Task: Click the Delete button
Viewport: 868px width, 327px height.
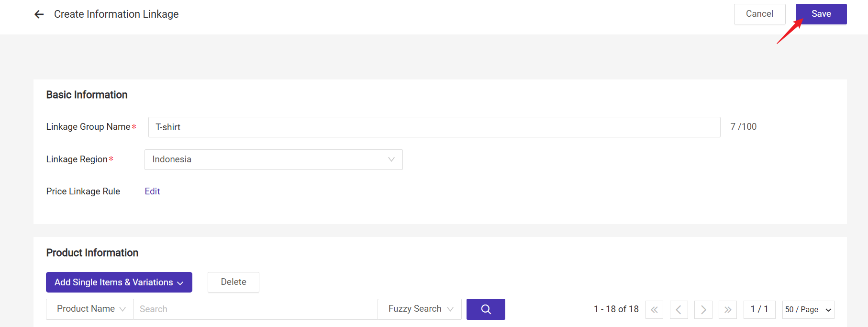Action: pyautogui.click(x=234, y=282)
